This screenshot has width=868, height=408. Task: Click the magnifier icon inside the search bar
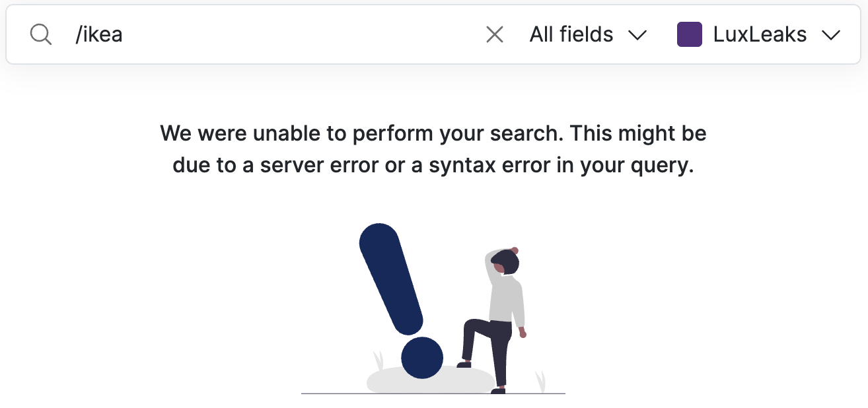click(40, 34)
